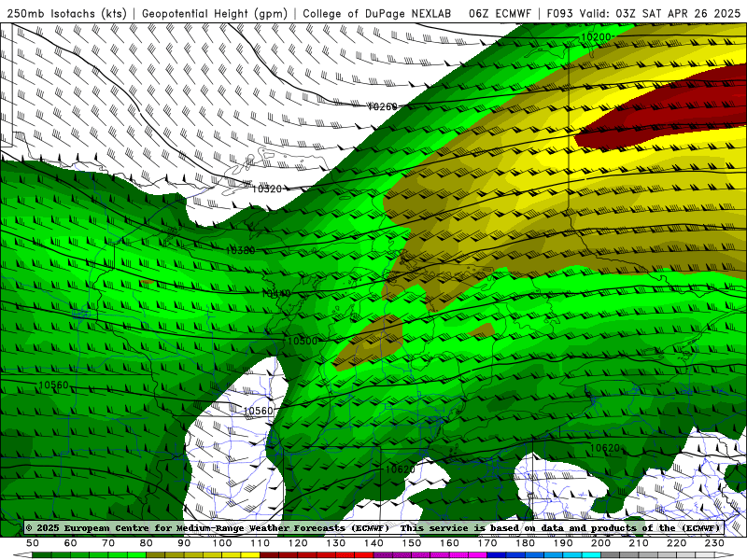Click the "F093 Valid: 03Z SAT APR 26 2025" text
747x560 pixels.
point(643,14)
